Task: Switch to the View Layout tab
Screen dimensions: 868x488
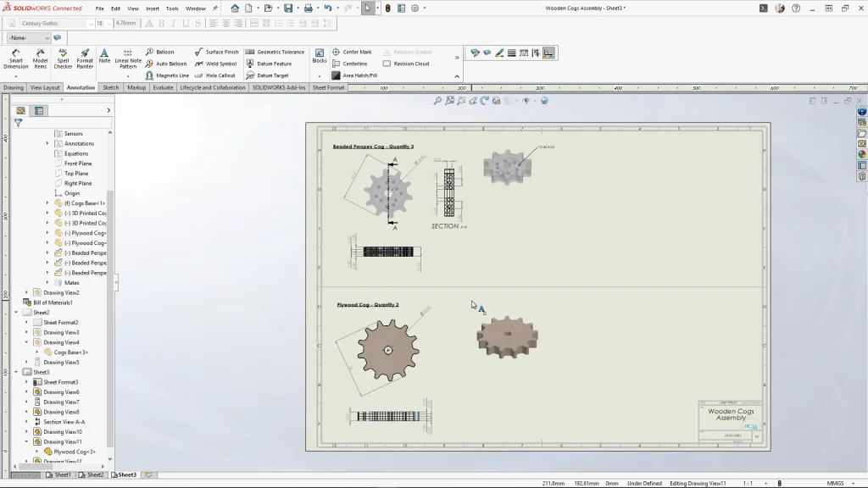Action: click(45, 87)
